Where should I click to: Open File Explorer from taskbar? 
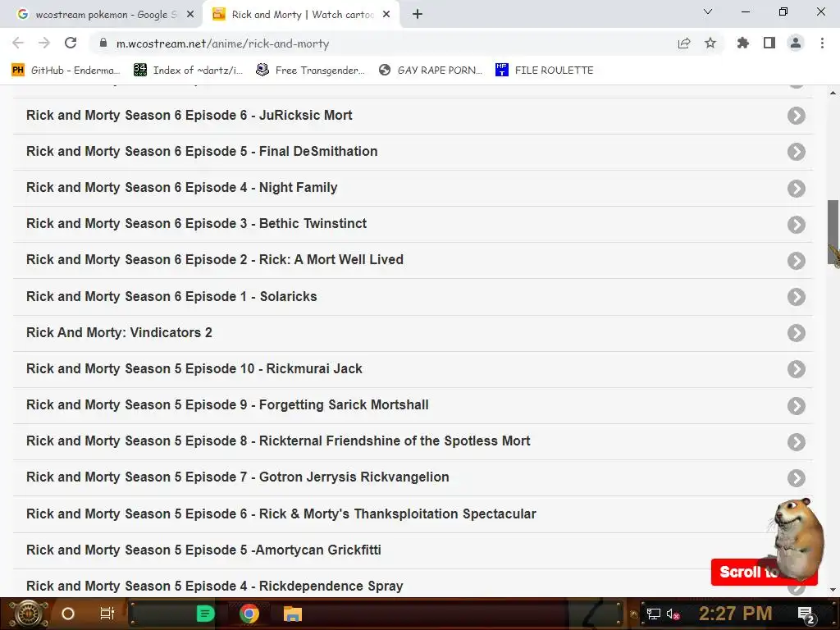point(293,614)
